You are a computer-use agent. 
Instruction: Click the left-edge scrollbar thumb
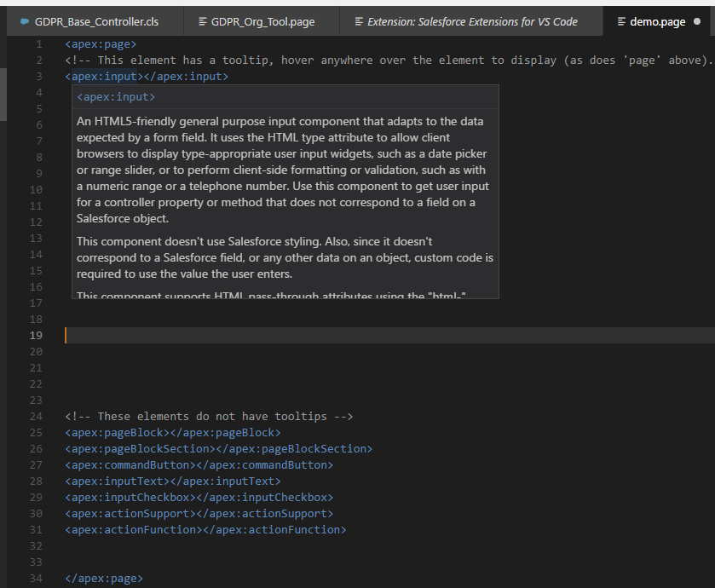coord(3,95)
